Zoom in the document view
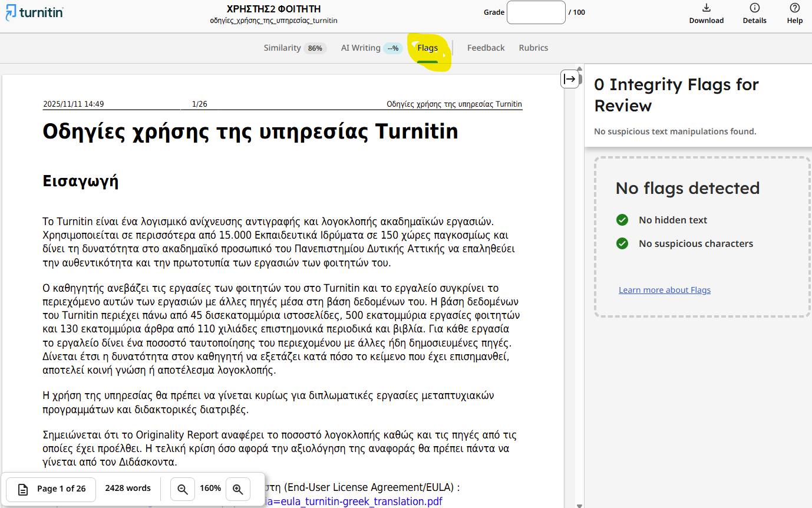 click(x=238, y=489)
